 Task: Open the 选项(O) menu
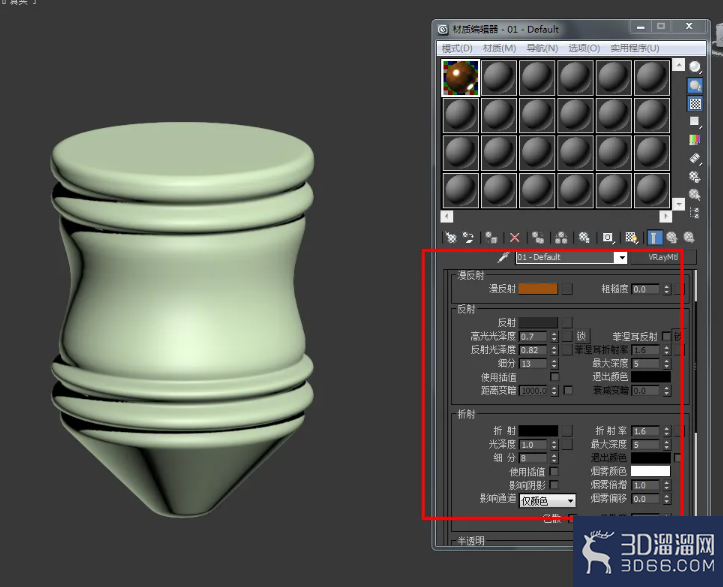[584, 48]
